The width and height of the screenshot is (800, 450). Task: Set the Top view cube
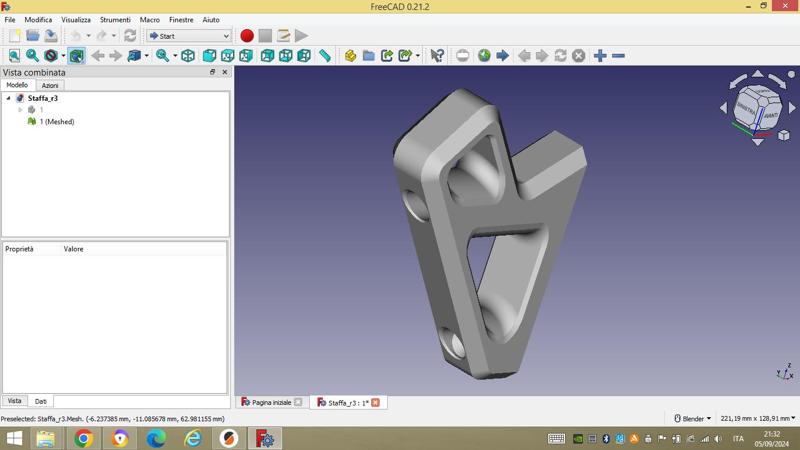(228, 56)
